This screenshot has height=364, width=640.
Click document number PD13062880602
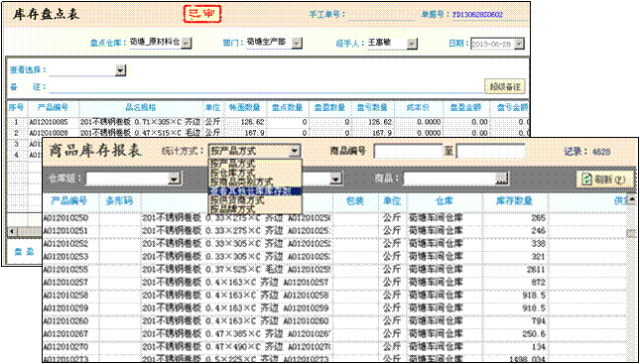pyautogui.click(x=478, y=15)
